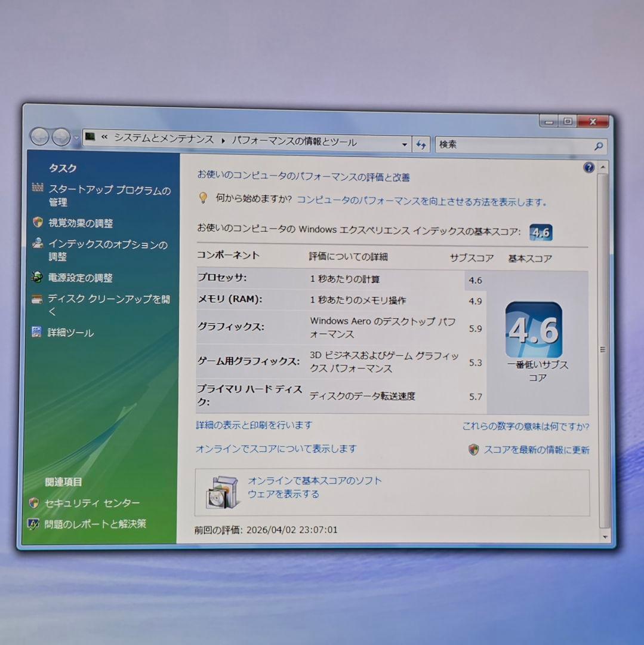Open スタートアップ プログラムの管理 task link
The image size is (644, 645).
[x=109, y=196]
